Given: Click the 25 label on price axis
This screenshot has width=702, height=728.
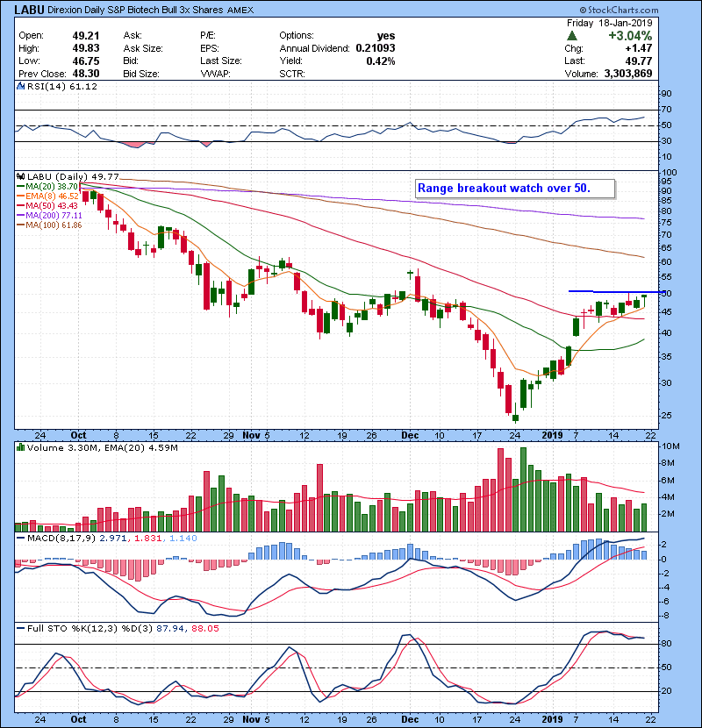Looking at the screenshot, I should pyautogui.click(x=667, y=415).
